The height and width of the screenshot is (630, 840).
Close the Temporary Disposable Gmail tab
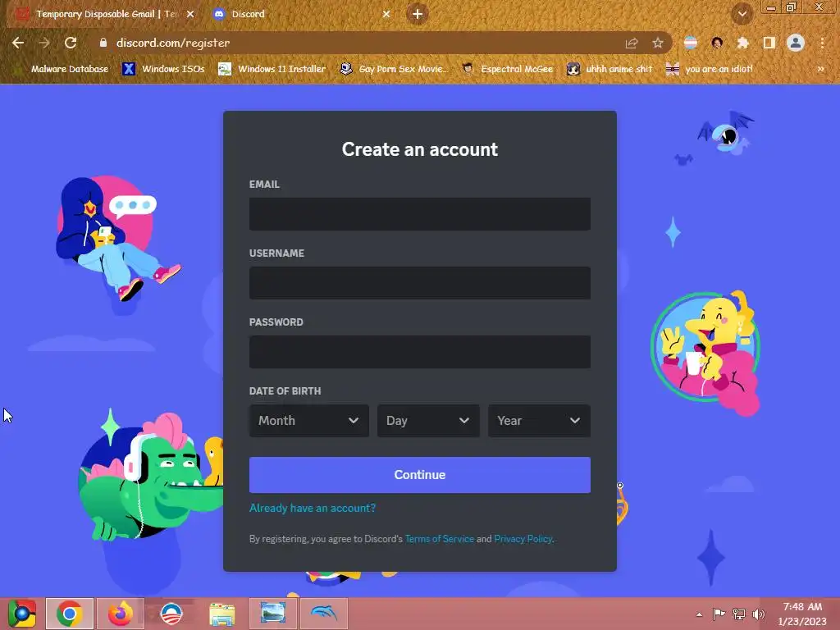click(x=190, y=15)
